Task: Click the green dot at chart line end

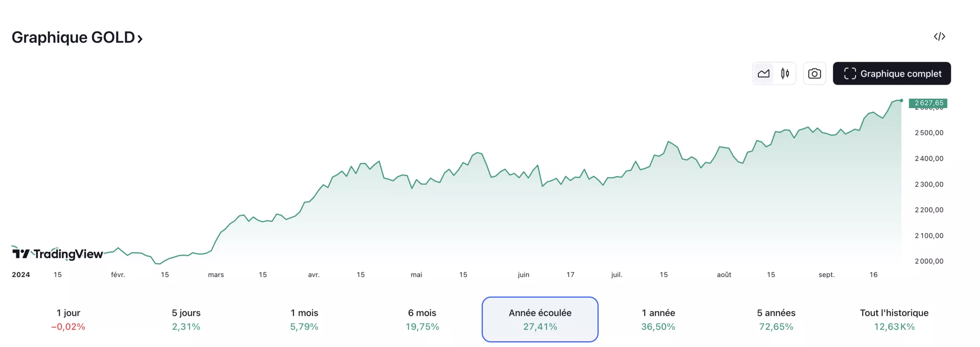Action: pos(902,101)
